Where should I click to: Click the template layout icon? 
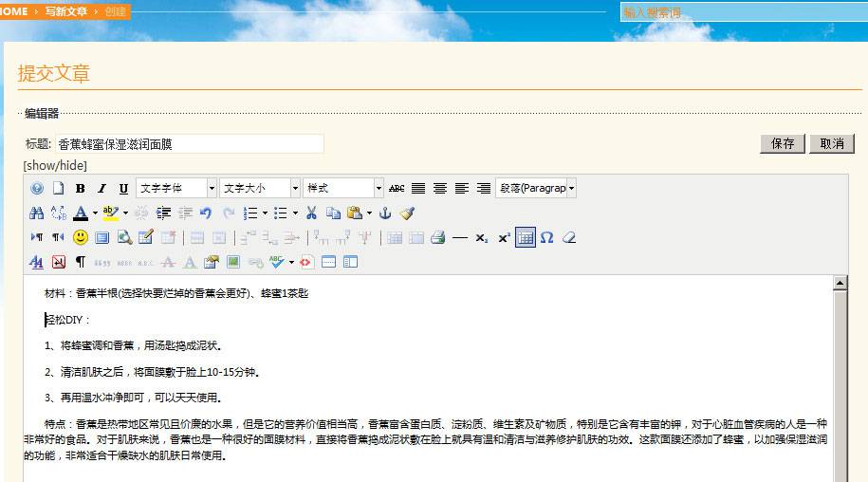coord(350,262)
